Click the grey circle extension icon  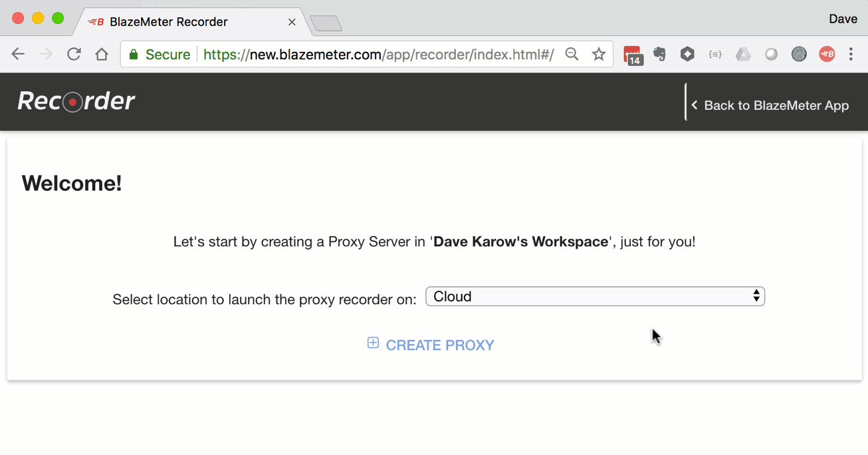pyautogui.click(x=771, y=54)
